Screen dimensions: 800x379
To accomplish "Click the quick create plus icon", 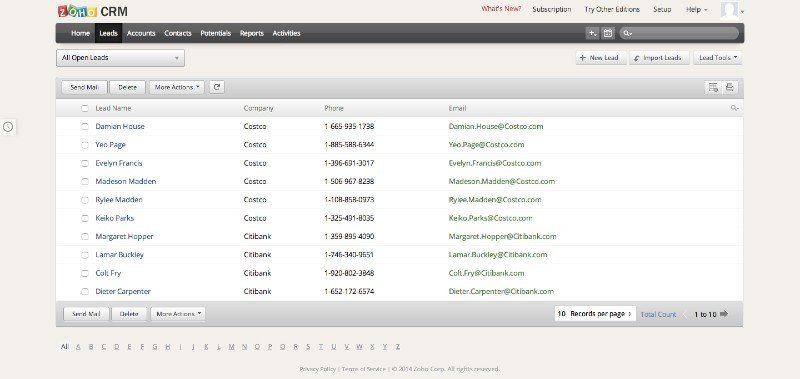I will point(592,33).
